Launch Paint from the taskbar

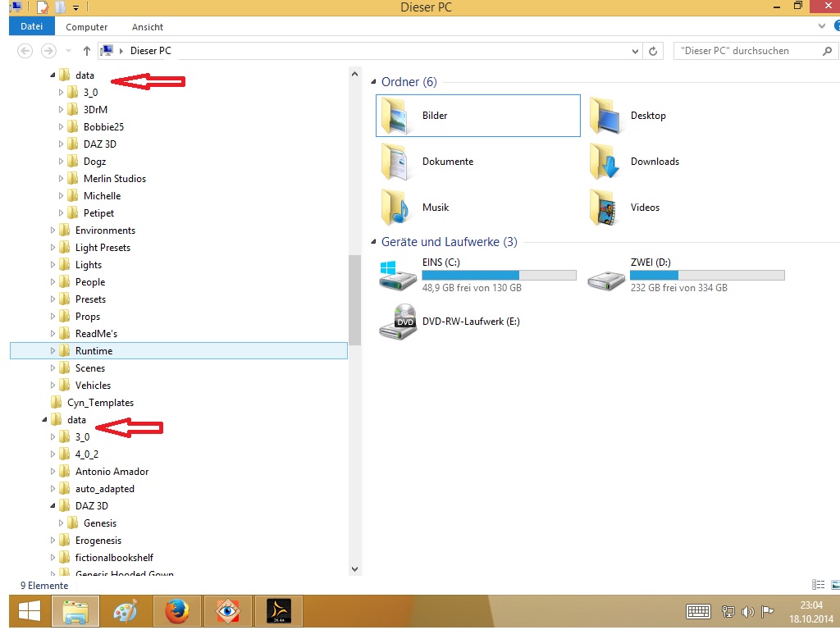point(126,610)
